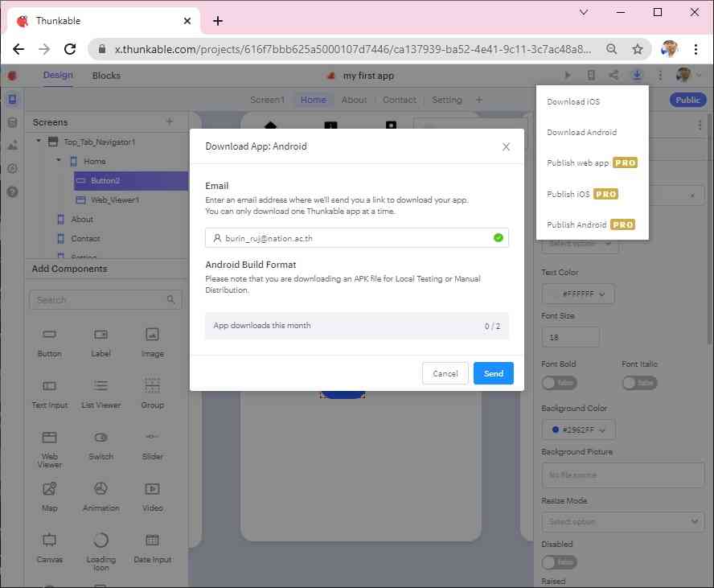Open the data sources sidebar icon

[13, 122]
